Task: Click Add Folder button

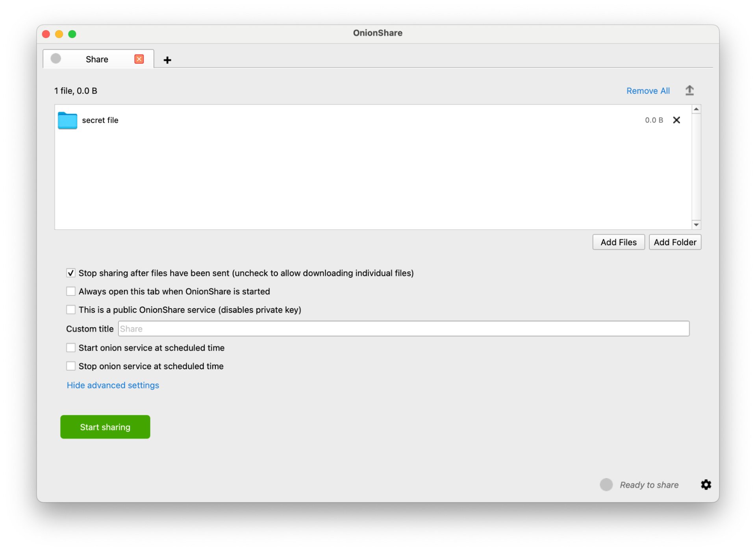Action: click(x=675, y=242)
